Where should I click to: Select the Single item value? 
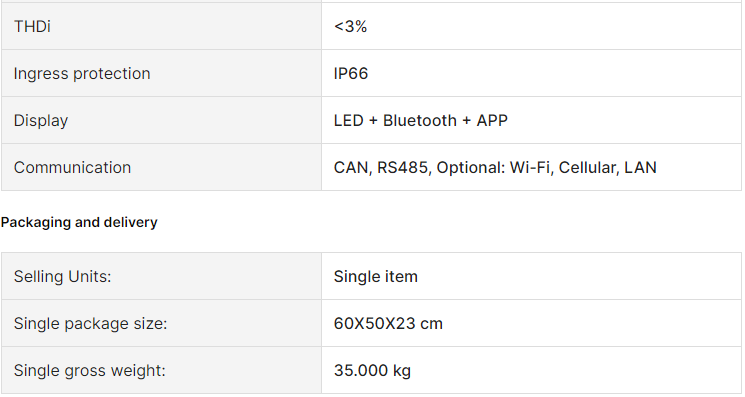click(x=375, y=276)
